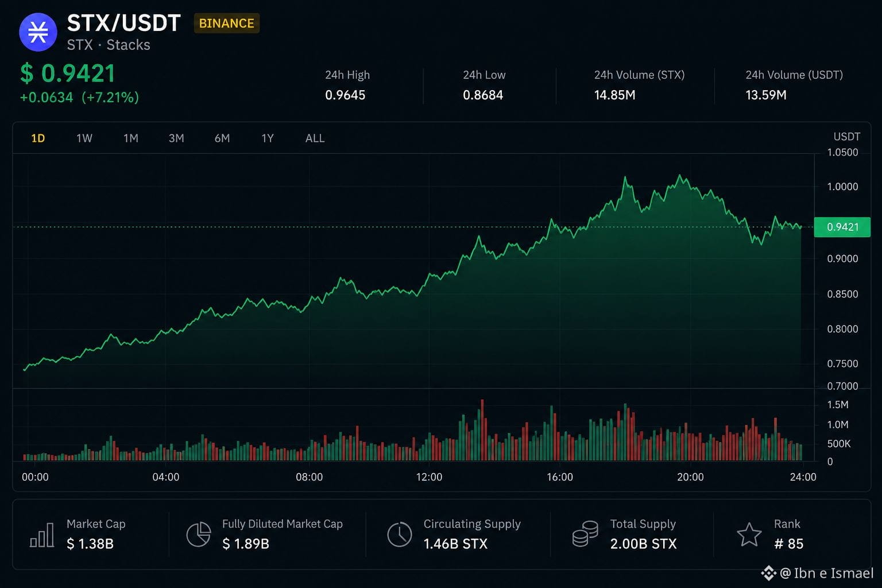The image size is (882, 588).
Task: Click the Circulating Supply value 1.46B STX
Action: coord(455,544)
